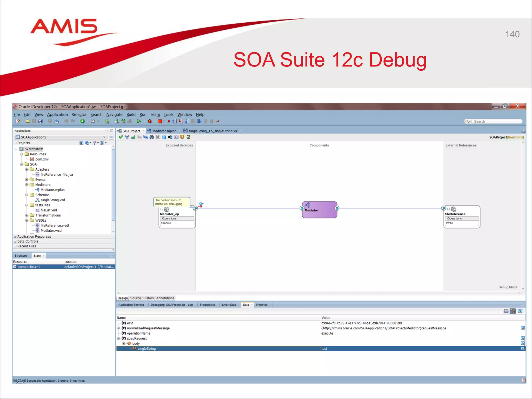532x399 pixels.
Task: Switch to the Source editor tab
Action: click(136, 298)
